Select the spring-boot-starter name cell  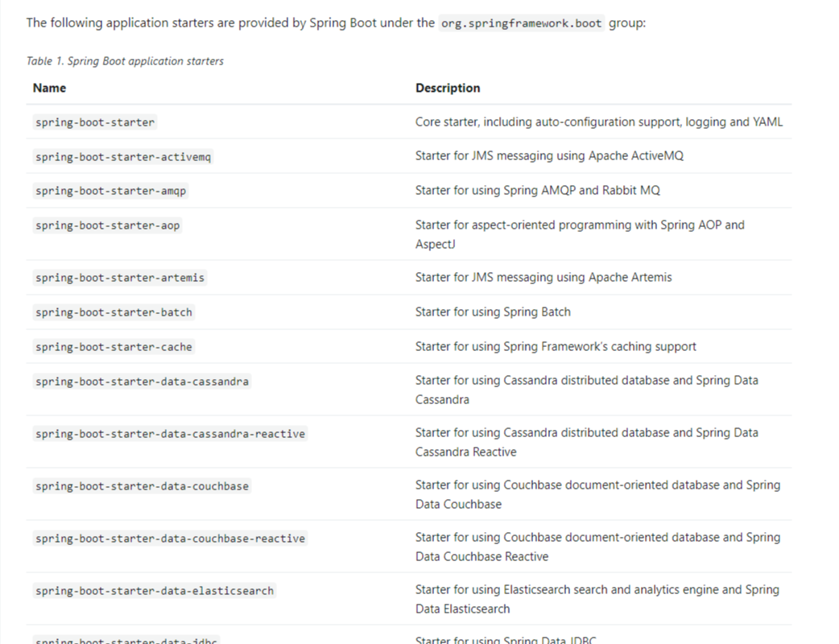(x=95, y=122)
